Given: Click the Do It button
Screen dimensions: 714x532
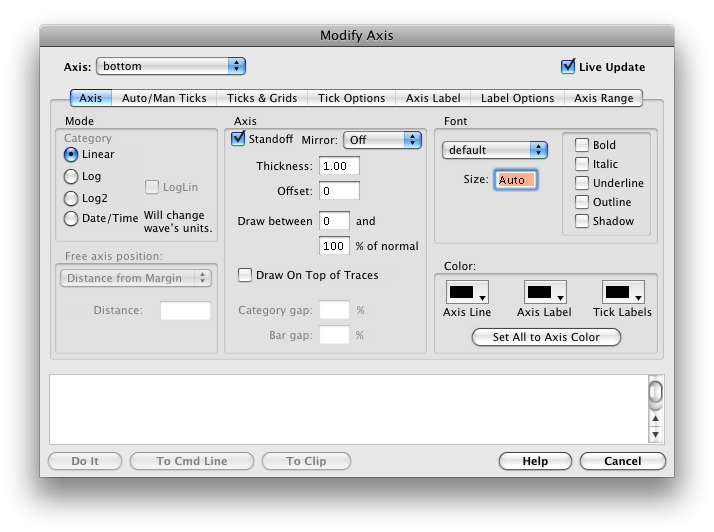Looking at the screenshot, I should (x=85, y=461).
